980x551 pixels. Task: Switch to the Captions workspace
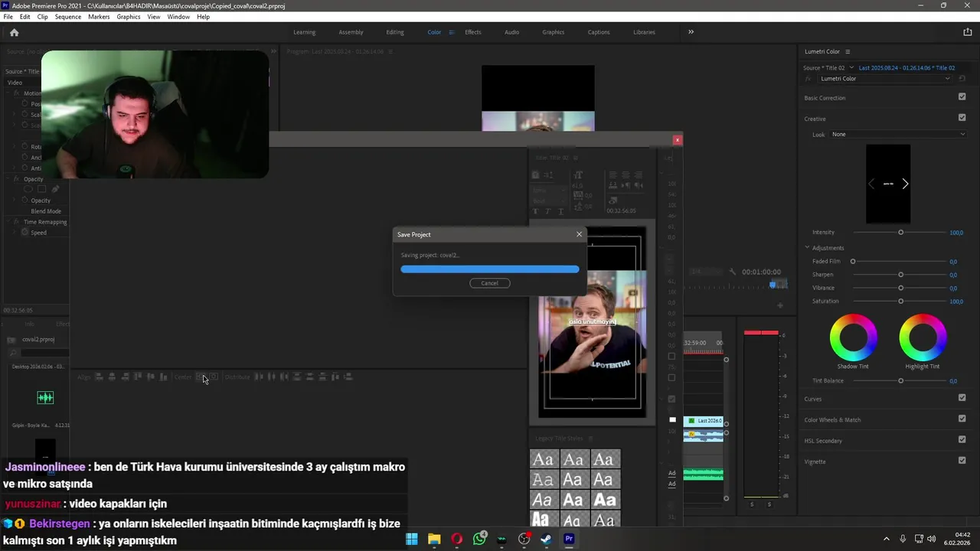pos(599,32)
